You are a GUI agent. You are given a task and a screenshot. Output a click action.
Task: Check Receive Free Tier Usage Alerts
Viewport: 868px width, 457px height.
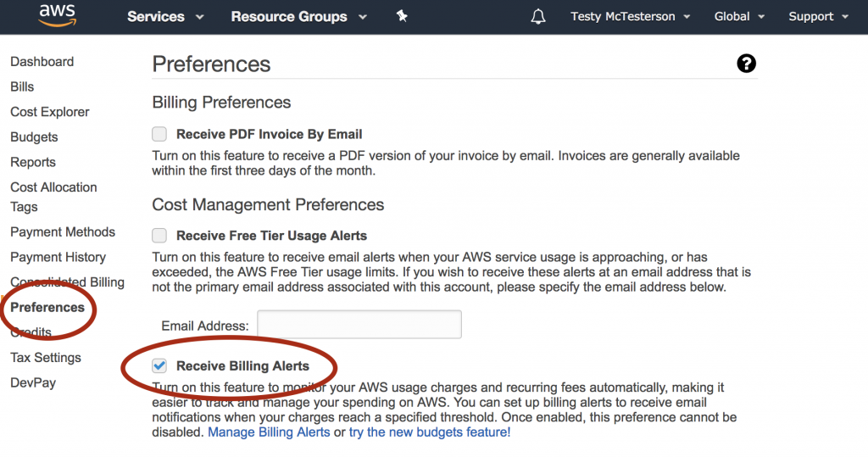(x=159, y=236)
